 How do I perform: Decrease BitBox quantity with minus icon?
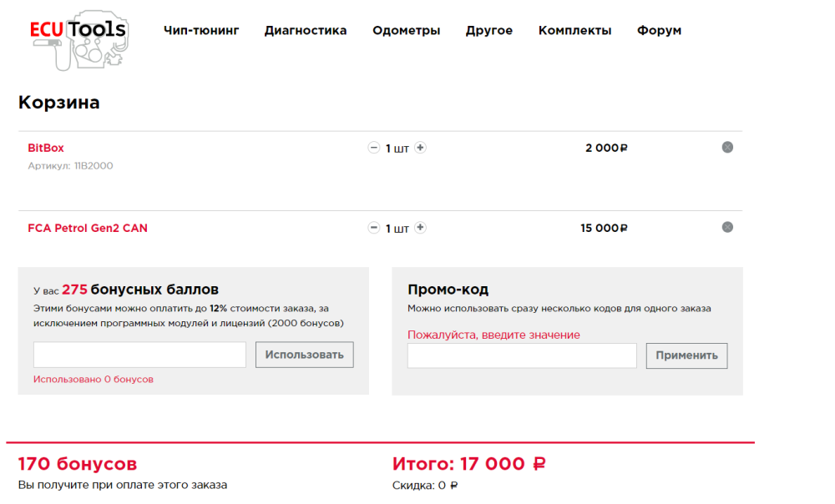pos(374,147)
